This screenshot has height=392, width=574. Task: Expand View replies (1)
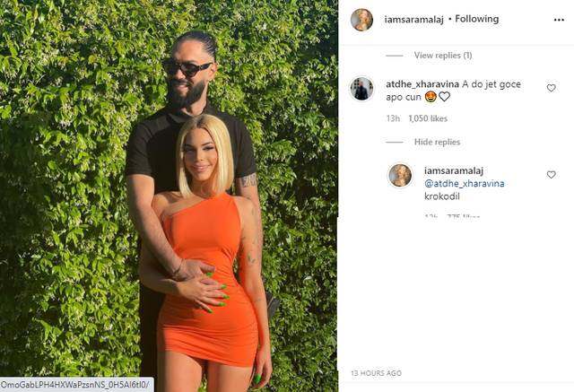(x=443, y=56)
